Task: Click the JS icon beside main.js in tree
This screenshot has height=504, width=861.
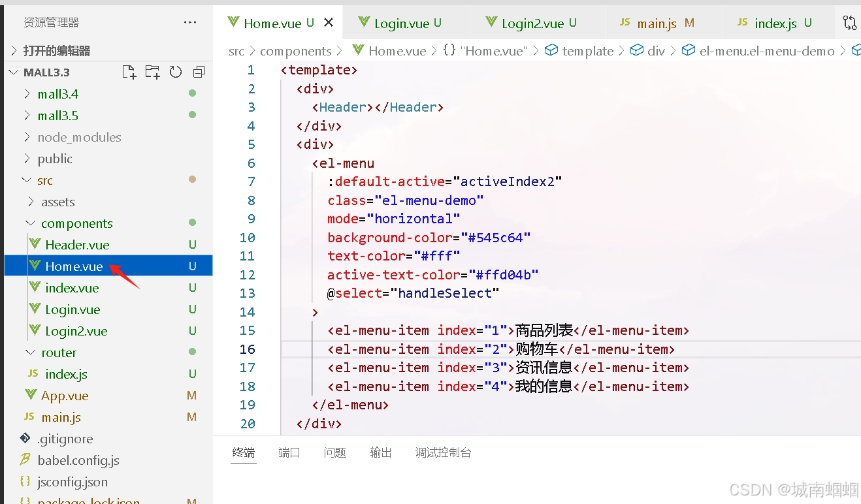Action: (x=29, y=417)
